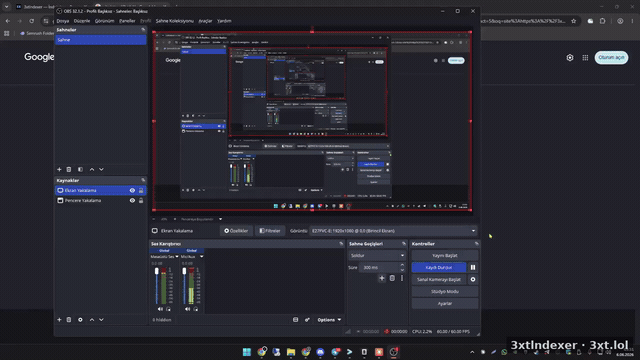Open scene filters icon in the Sahneler toolbar

(80, 169)
